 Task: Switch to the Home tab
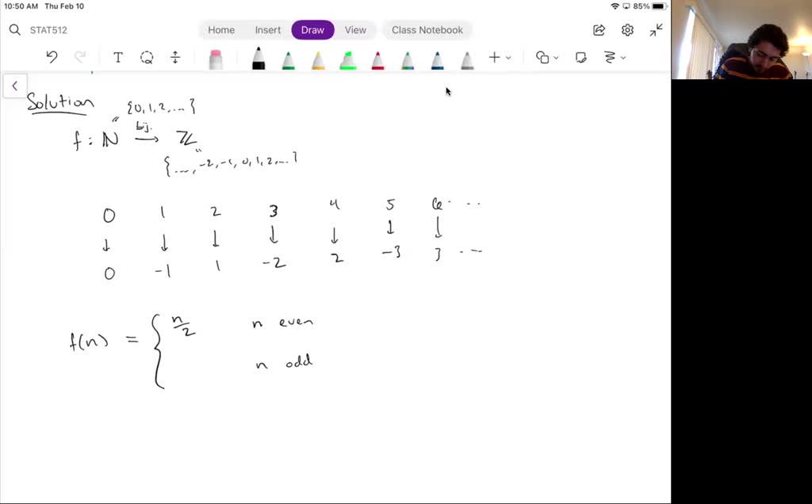coord(221,30)
